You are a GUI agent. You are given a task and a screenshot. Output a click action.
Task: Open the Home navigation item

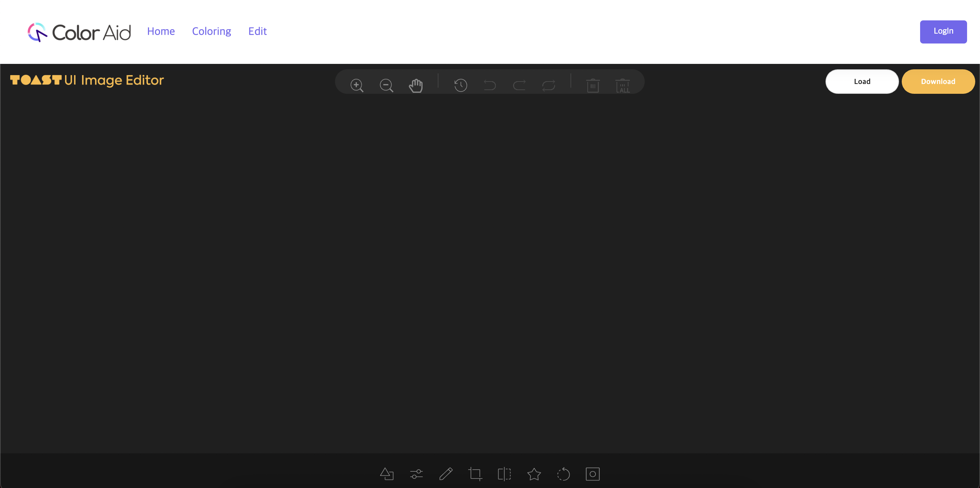(161, 32)
